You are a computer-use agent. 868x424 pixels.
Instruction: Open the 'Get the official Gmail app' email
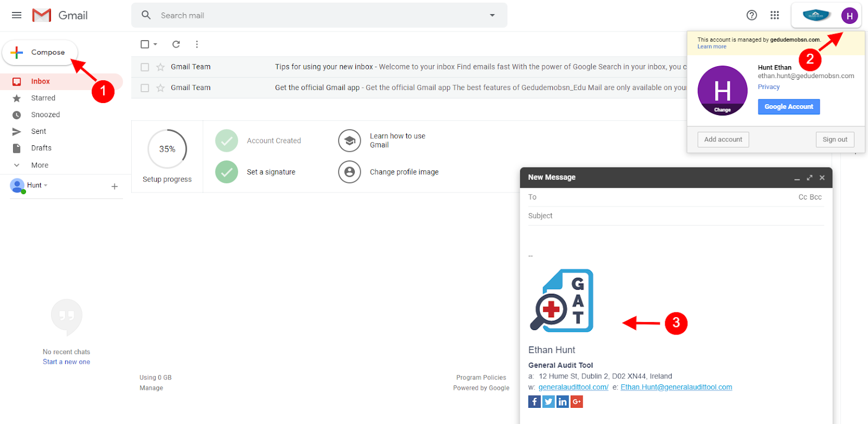[x=409, y=88]
